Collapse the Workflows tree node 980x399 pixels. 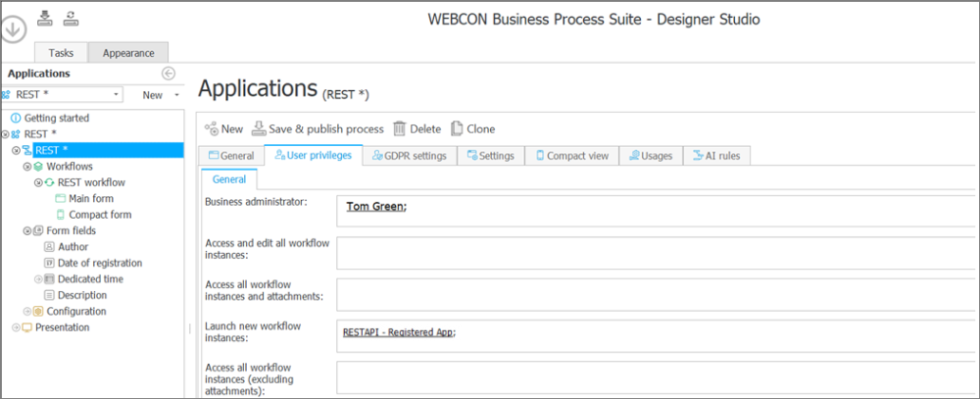[x=27, y=167]
